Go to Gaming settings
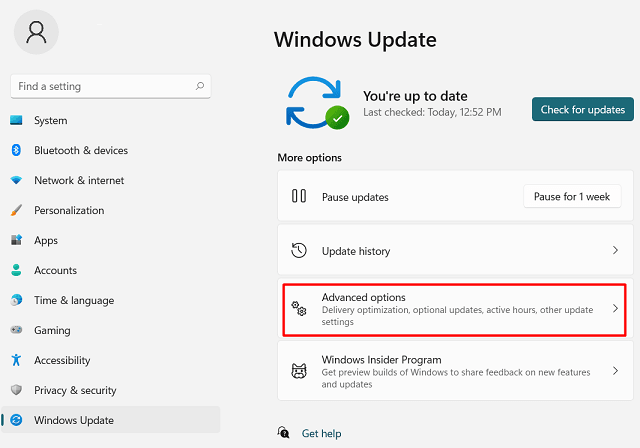The image size is (640, 448). (110, 330)
